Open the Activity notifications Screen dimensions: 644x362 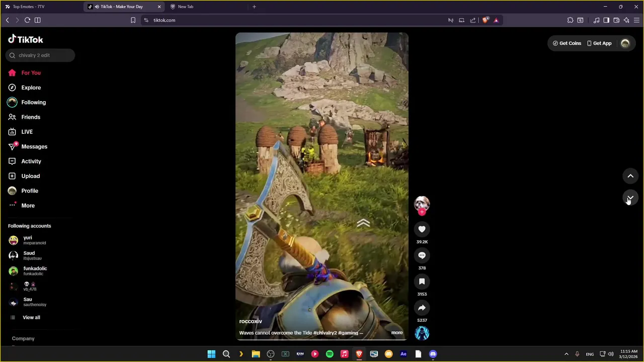(25, 161)
